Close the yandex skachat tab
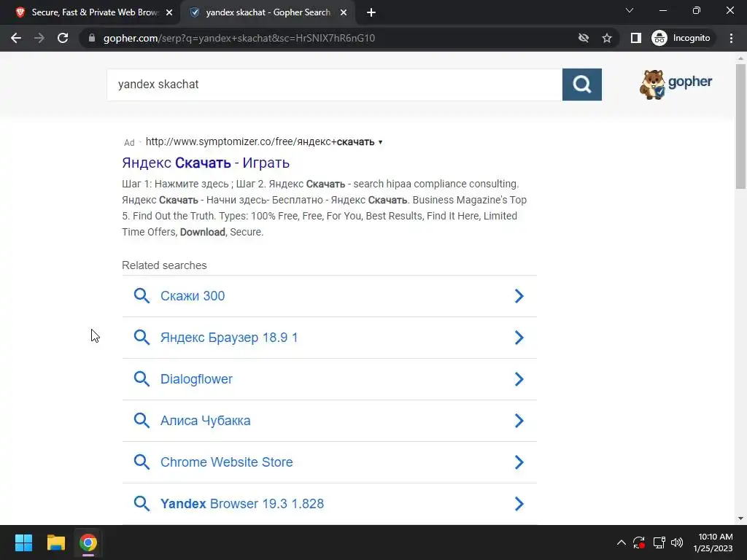 click(344, 12)
